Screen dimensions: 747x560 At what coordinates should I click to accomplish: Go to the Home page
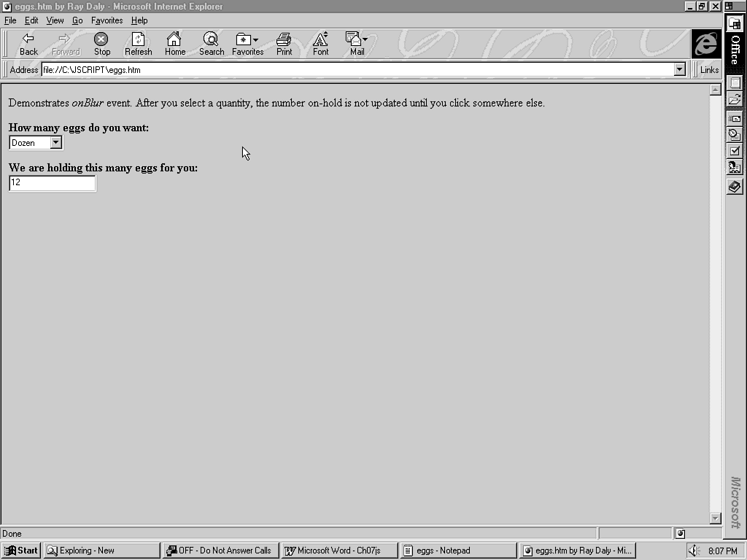point(175,44)
